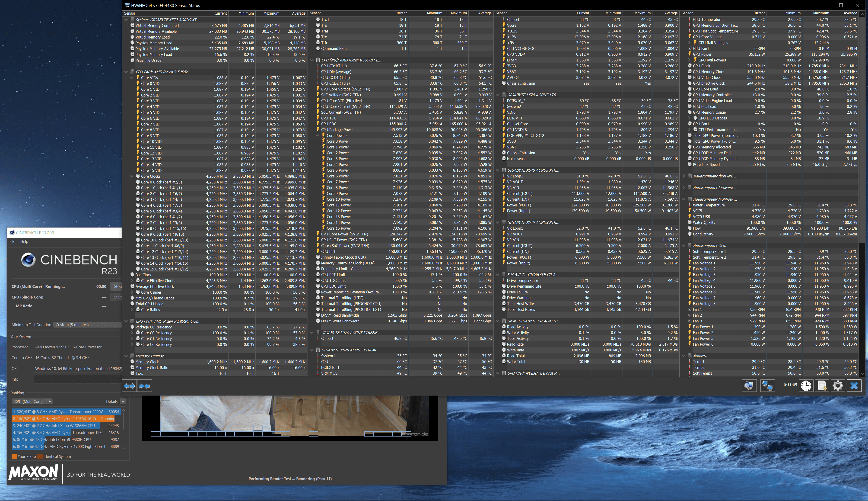Screen dimensions: 868x501
Task: Click the bolt icon beside Core 0 VID
Action: (x=138, y=83)
